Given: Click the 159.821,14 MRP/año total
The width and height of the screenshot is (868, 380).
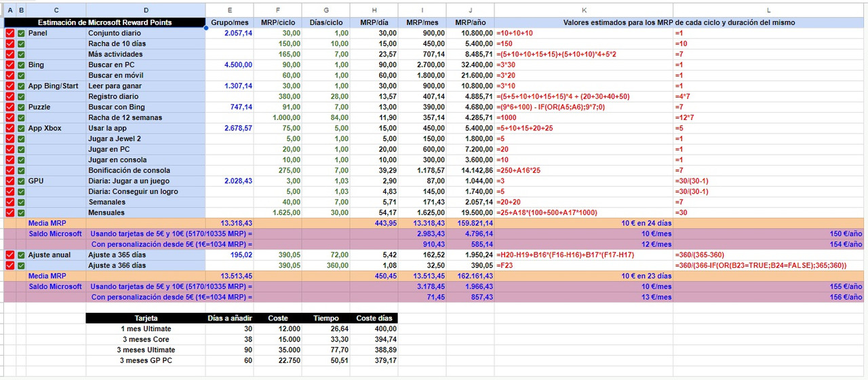Looking at the screenshot, I should pos(471,223).
